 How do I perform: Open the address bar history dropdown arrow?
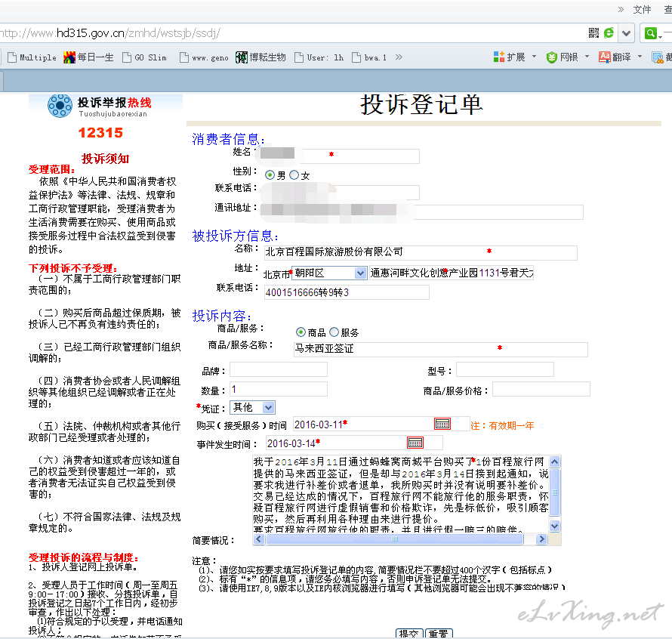point(626,33)
